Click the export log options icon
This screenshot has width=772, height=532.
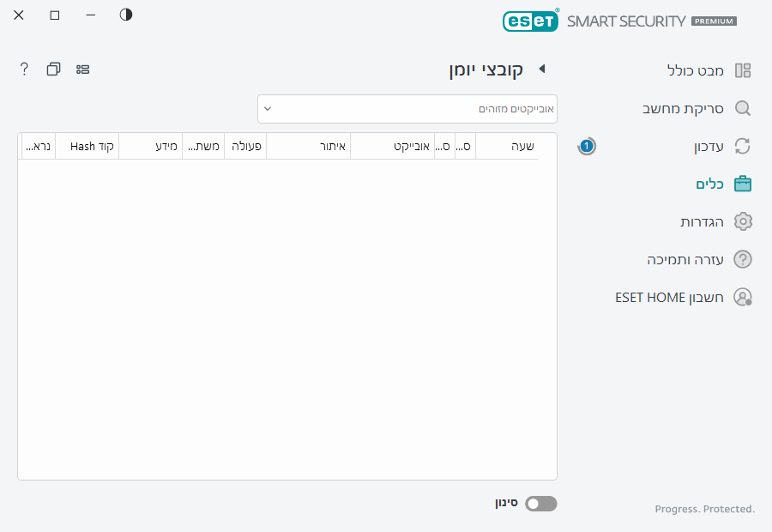coord(82,69)
